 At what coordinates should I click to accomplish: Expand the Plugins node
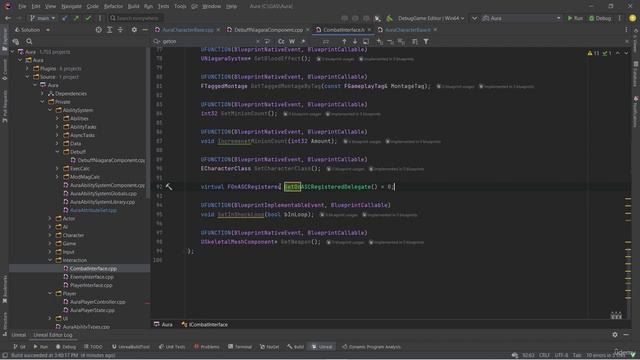click(x=28, y=69)
